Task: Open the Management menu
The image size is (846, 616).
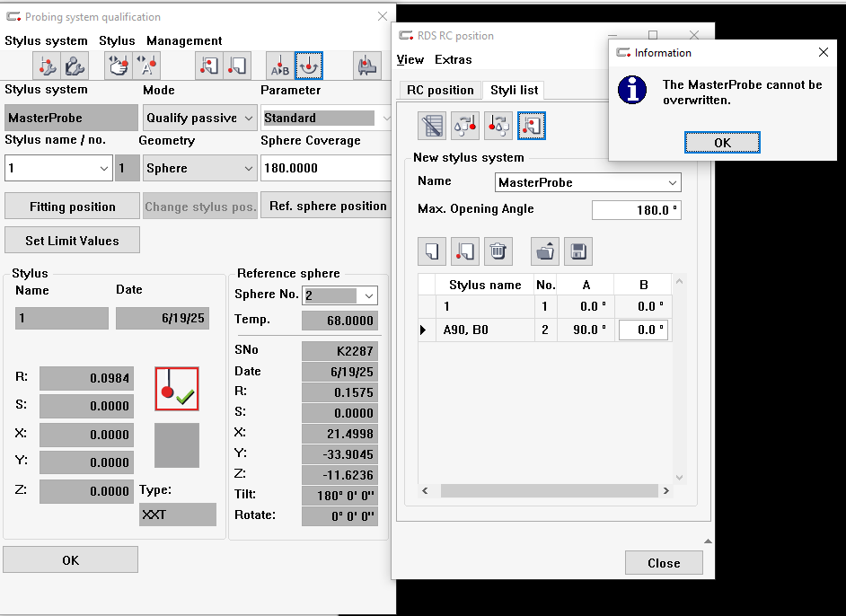Action: coord(184,41)
